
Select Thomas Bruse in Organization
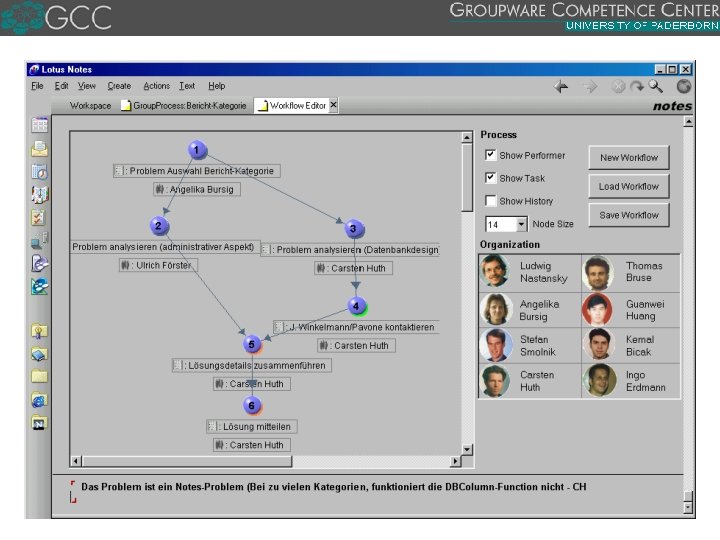(630, 272)
